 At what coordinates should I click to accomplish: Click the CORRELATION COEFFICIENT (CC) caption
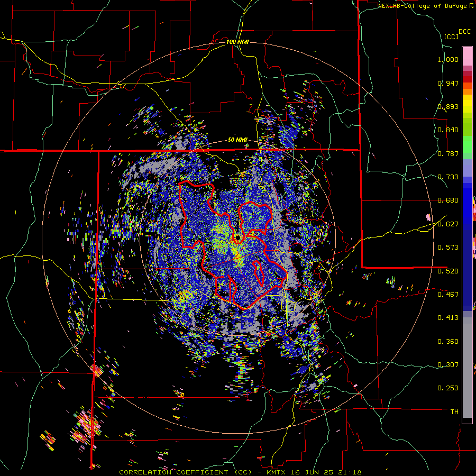(x=186, y=472)
